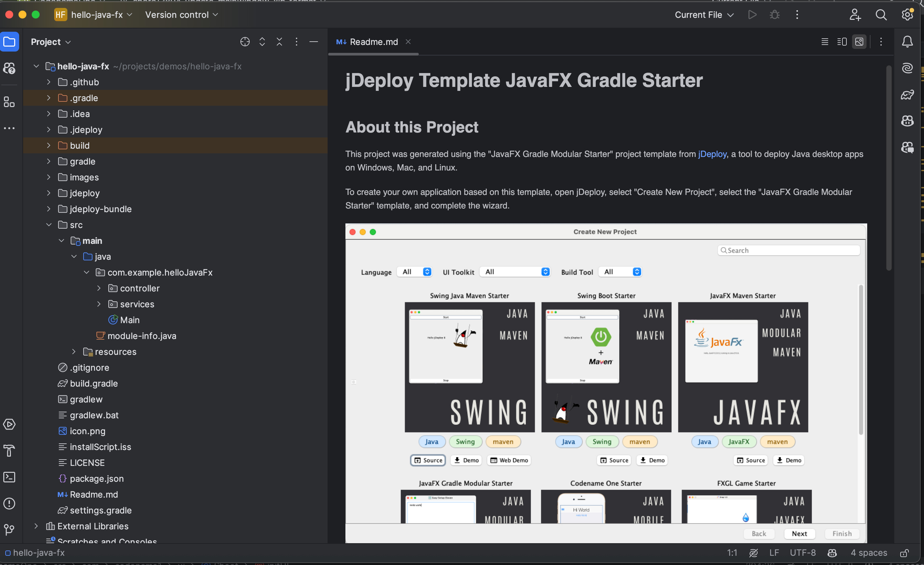This screenshot has width=924, height=565.
Task: Open the Gradle tool window icon
Action: tap(907, 94)
